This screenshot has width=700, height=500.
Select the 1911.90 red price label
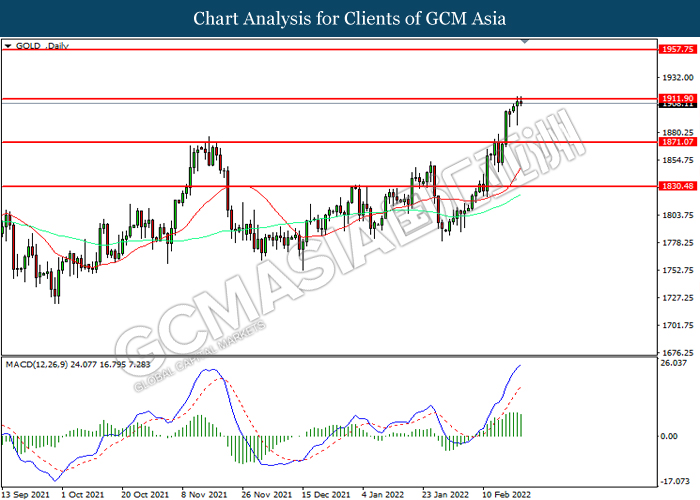click(x=677, y=98)
